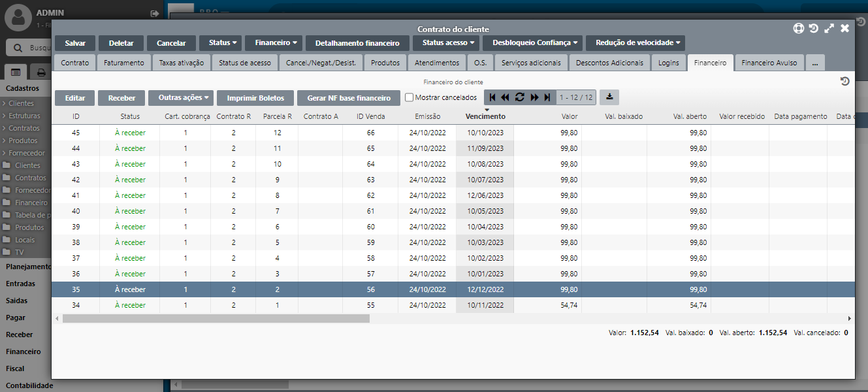The width and height of the screenshot is (868, 392).
Task: Click the printer icon tab in sidebar
Action: tap(41, 72)
